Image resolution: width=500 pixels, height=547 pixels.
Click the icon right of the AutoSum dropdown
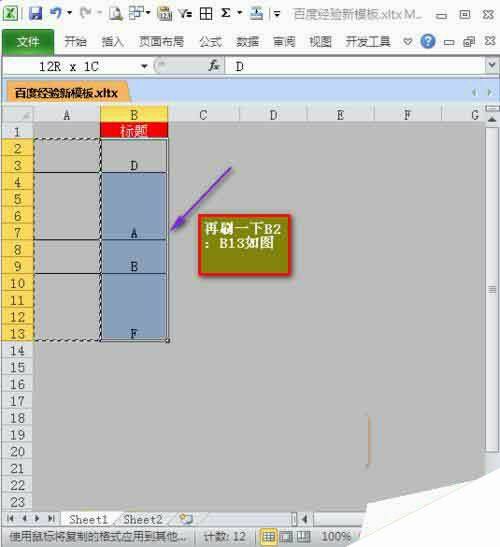click(256, 14)
